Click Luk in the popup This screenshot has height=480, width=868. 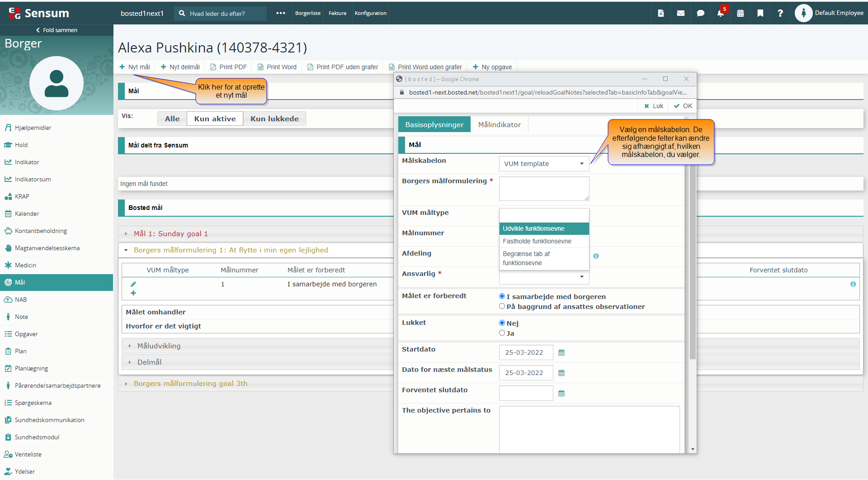click(654, 106)
